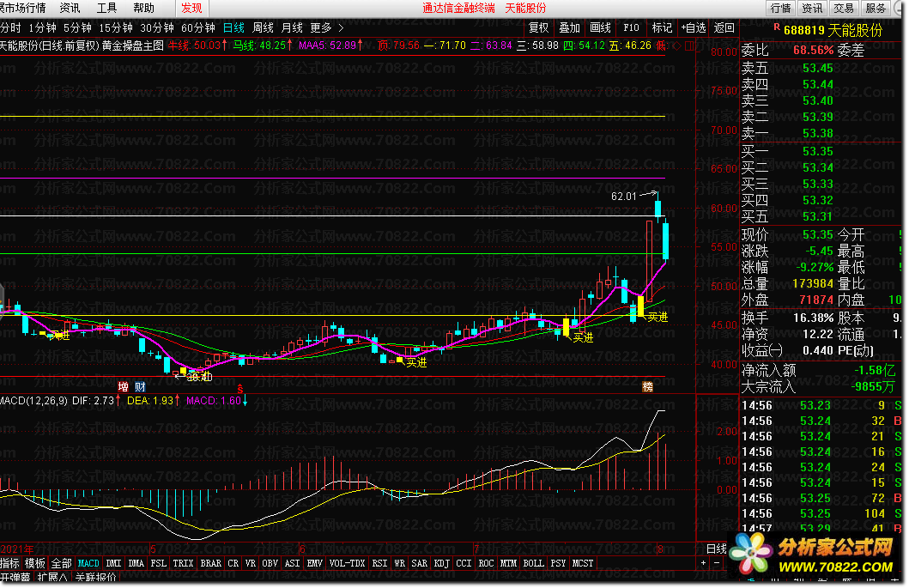
Task: Open 资讯 button at top right
Action: click(x=812, y=8)
